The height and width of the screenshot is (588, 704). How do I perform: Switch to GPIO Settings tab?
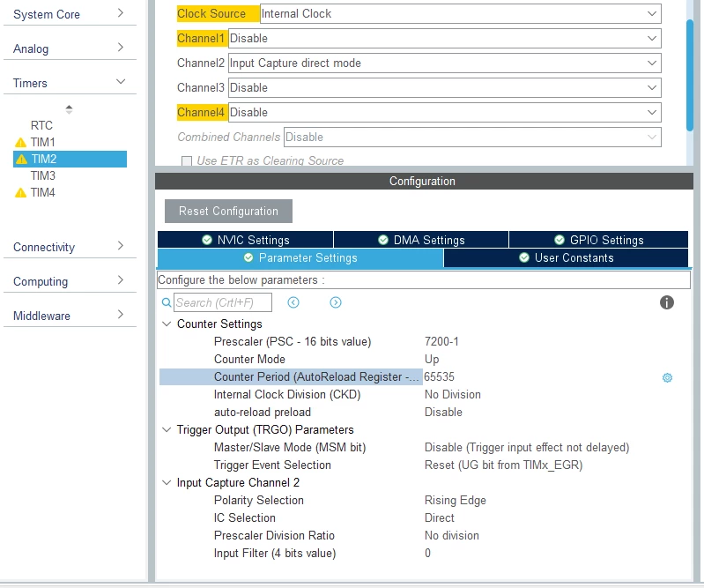pyautogui.click(x=598, y=240)
